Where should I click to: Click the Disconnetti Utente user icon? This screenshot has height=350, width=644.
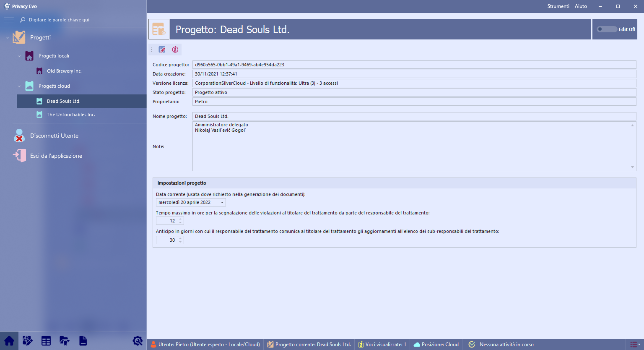click(x=19, y=136)
